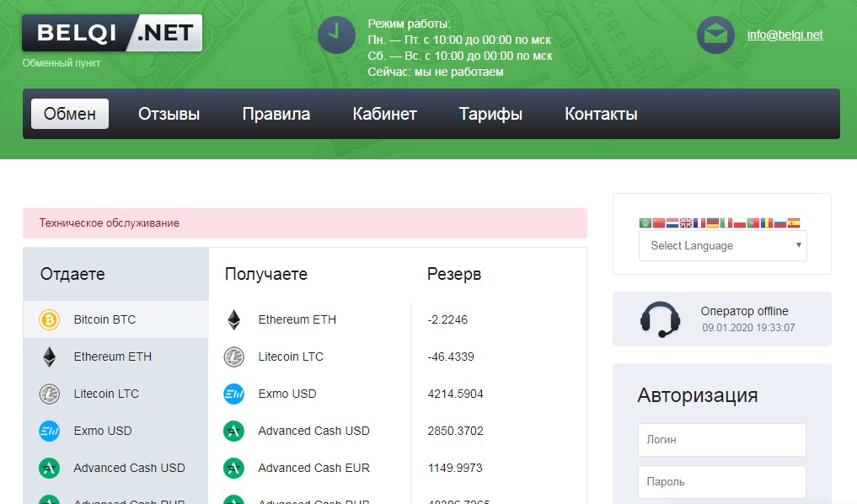Click the info@belqi.net email link
The image size is (857, 504).
785,35
